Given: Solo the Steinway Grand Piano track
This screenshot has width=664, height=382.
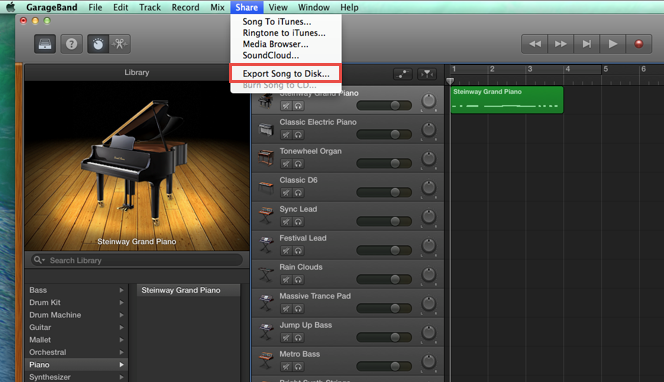Looking at the screenshot, I should (x=298, y=106).
